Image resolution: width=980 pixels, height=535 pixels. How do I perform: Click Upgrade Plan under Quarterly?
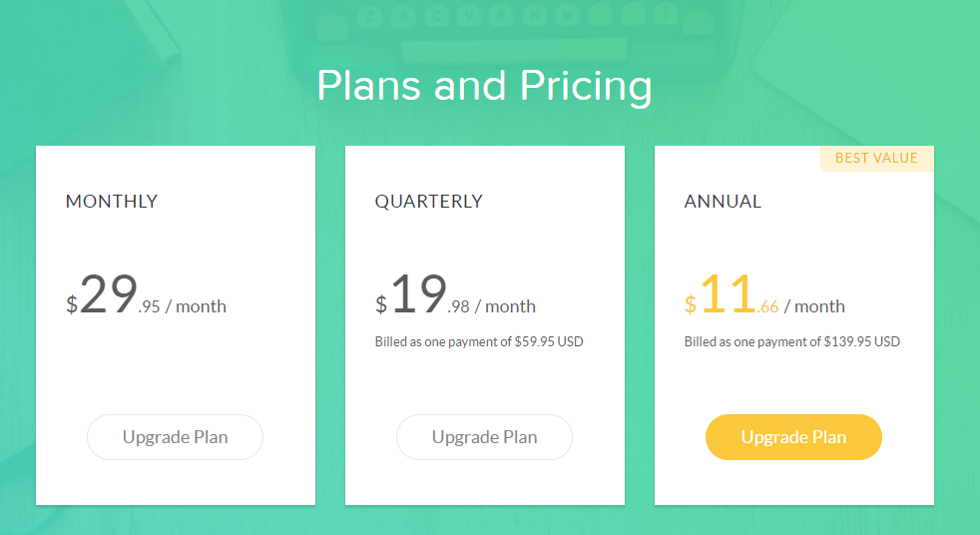[x=484, y=437]
